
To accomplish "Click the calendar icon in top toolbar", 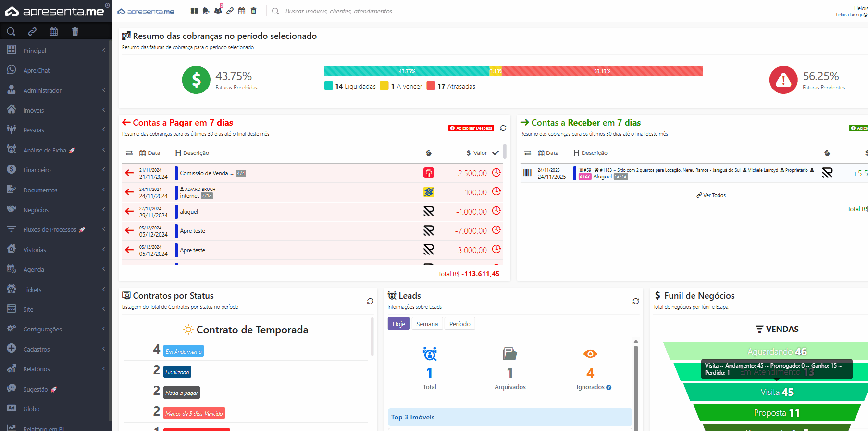I will click(x=242, y=11).
